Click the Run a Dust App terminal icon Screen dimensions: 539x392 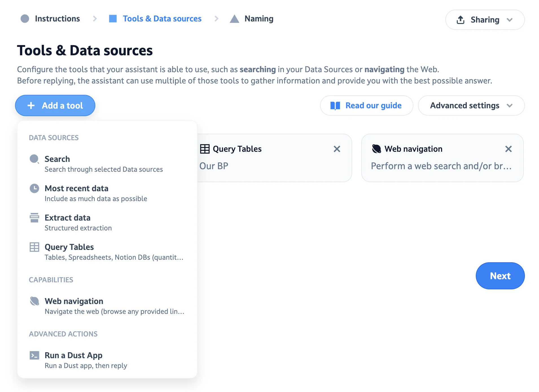[x=34, y=355]
